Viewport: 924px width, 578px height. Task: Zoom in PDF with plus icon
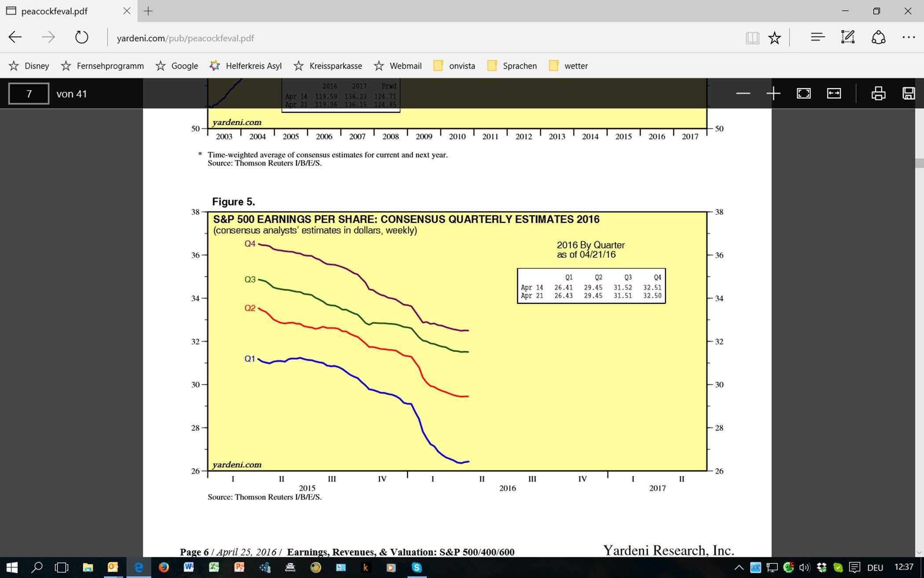tap(773, 93)
